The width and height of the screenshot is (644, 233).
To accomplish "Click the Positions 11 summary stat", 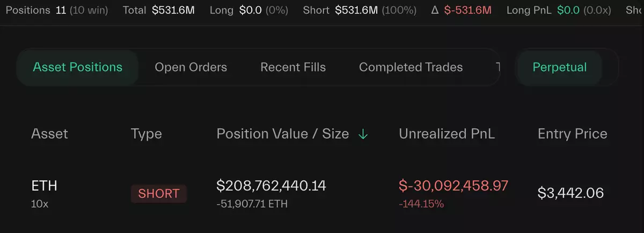I will [57, 10].
